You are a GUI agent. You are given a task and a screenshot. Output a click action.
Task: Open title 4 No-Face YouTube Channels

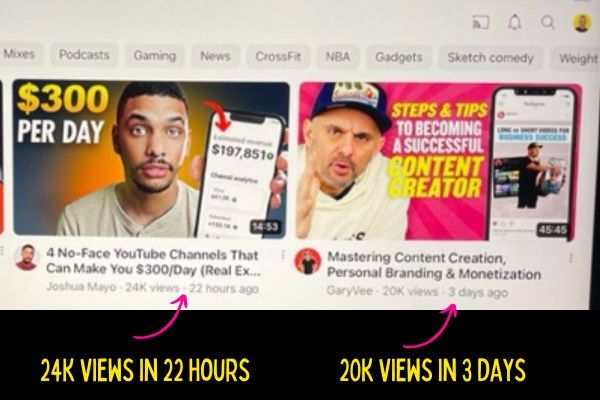(153, 262)
